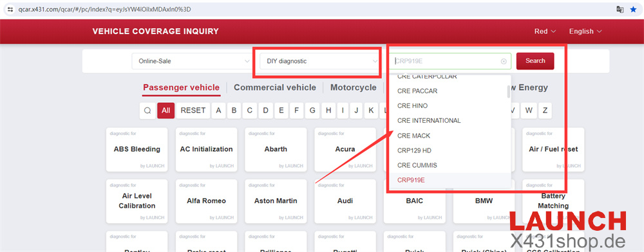This screenshot has height=252, width=644.
Task: Click the magnifier search letter filter icon
Action: (x=147, y=111)
